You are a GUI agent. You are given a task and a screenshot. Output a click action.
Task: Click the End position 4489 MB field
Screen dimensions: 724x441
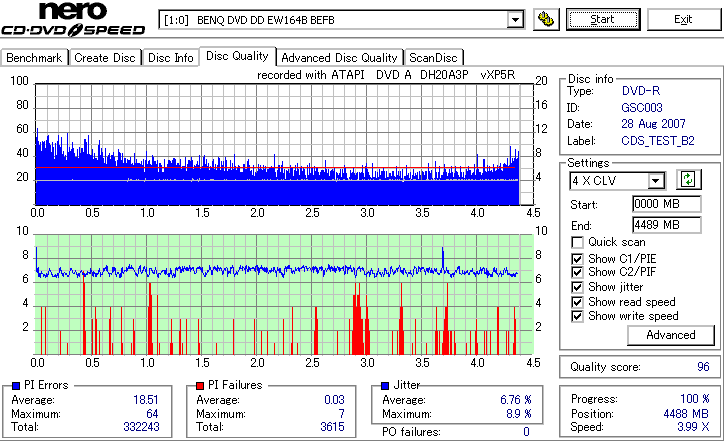tap(666, 225)
